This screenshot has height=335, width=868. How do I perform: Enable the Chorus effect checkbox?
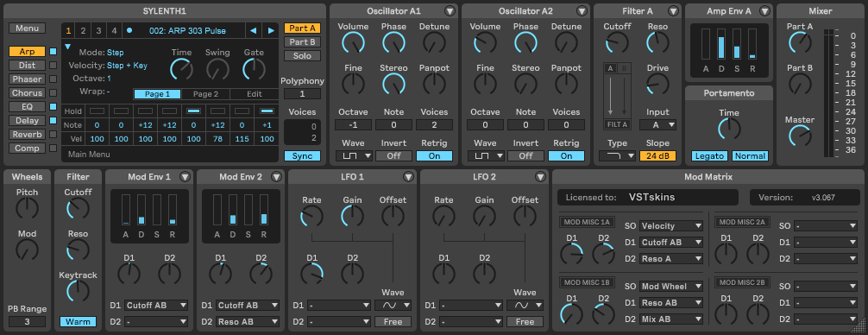click(x=53, y=93)
